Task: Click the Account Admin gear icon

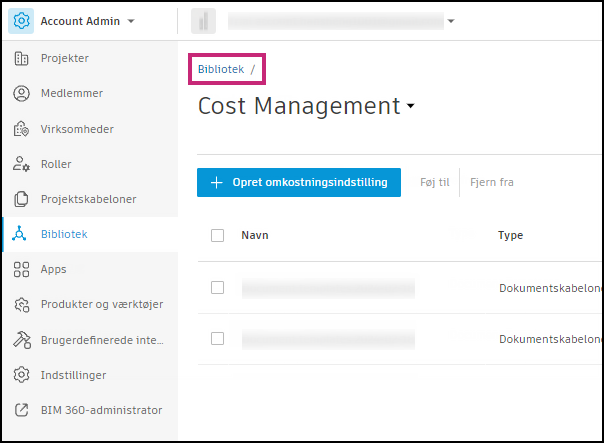Action: pyautogui.click(x=21, y=21)
